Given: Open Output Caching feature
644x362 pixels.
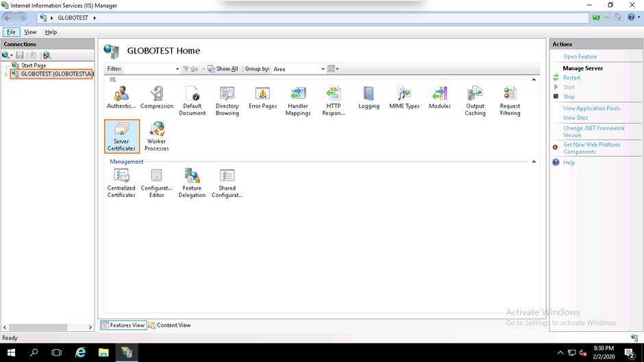Looking at the screenshot, I should [475, 101].
